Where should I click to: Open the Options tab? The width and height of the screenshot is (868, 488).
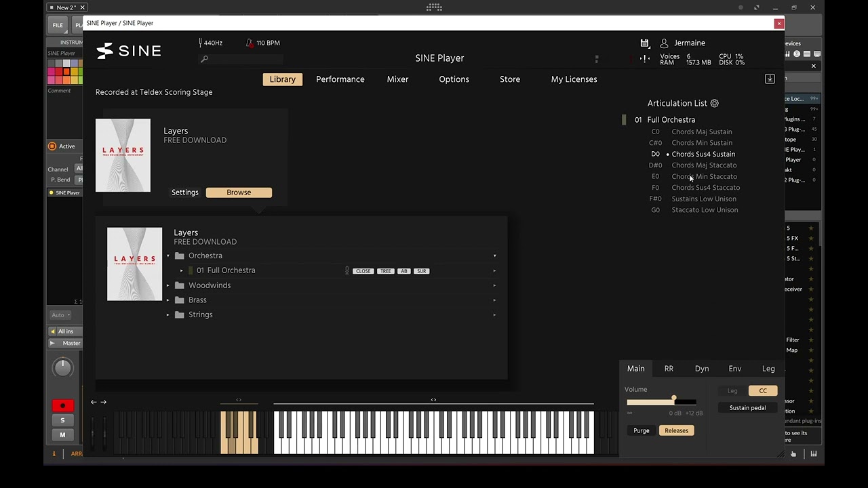[x=454, y=79]
